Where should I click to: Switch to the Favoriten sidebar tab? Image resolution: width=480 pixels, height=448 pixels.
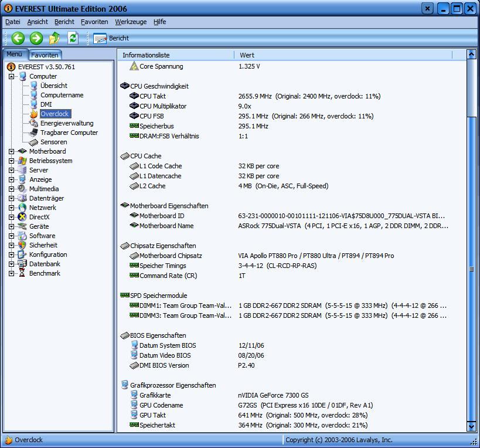[45, 55]
